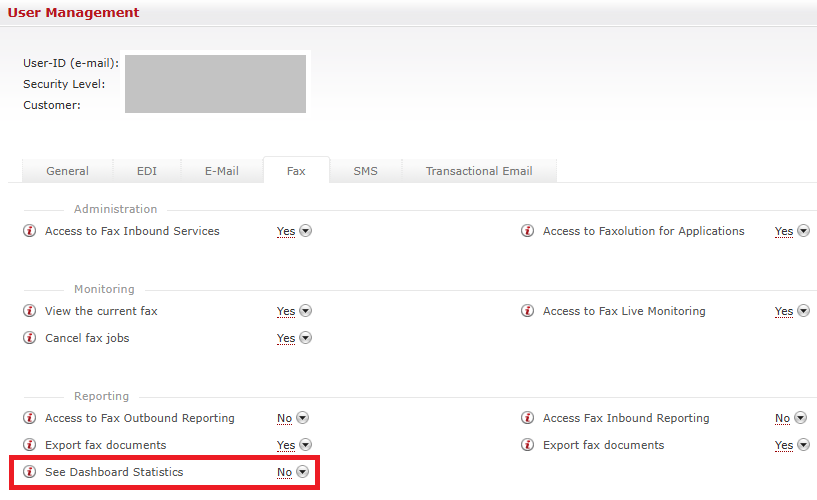The height and width of the screenshot is (500, 817).
Task: Click info icon for Access to Fax Outbound Reporting
Action: click(x=29, y=418)
